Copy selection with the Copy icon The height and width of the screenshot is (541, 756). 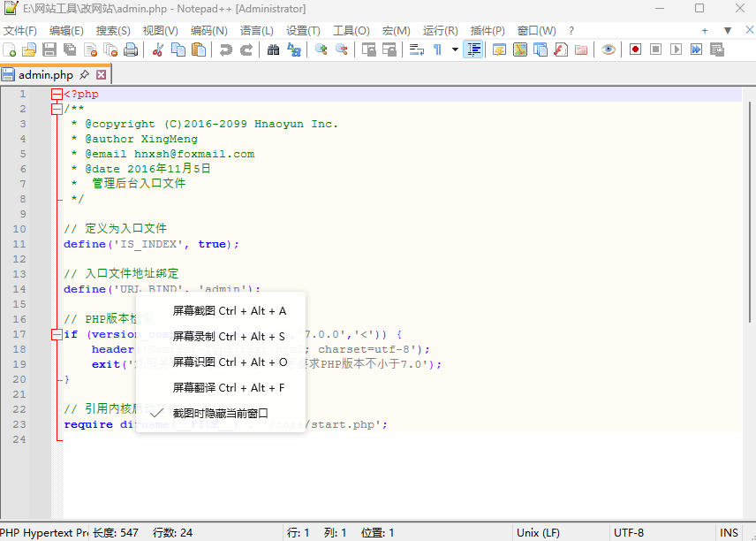178,50
